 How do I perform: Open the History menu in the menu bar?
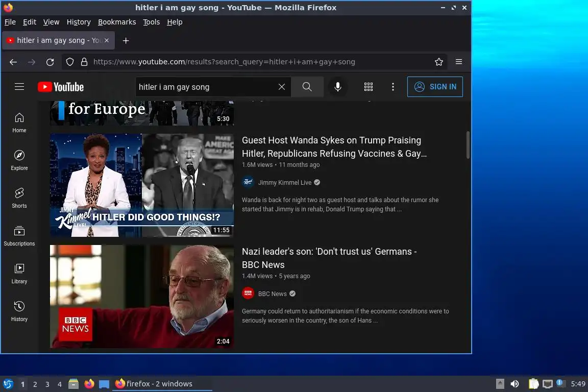click(79, 22)
